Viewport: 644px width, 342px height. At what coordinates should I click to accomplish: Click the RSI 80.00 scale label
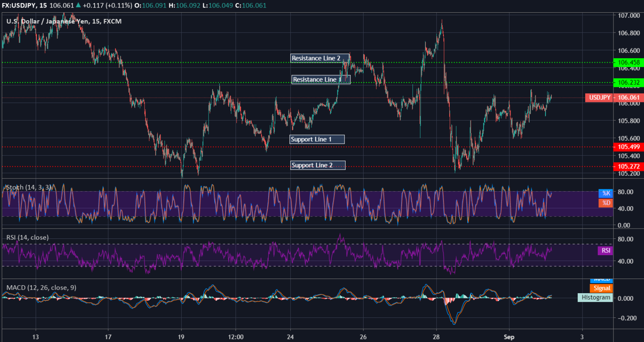coord(625,239)
